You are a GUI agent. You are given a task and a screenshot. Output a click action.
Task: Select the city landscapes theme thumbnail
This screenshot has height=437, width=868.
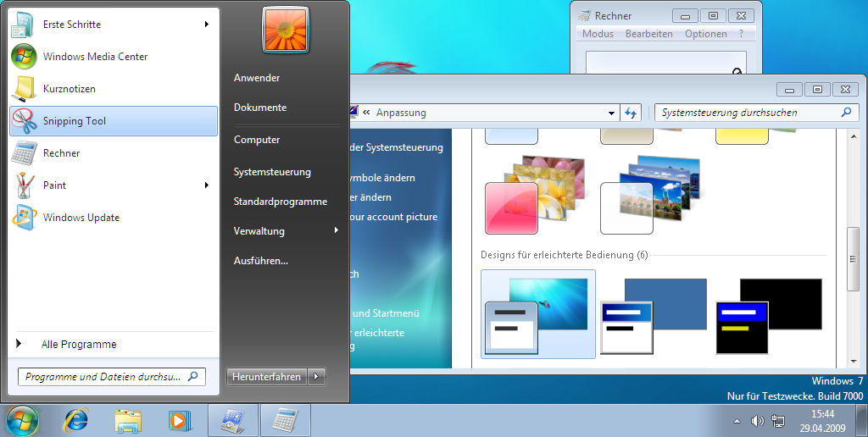tap(650, 195)
